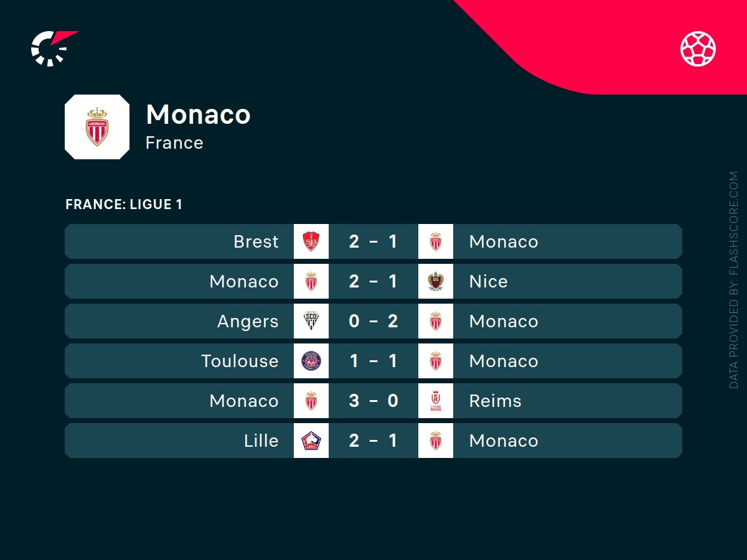Click the France country label
Image resolution: width=747 pixels, height=560 pixels.
pyautogui.click(x=174, y=142)
